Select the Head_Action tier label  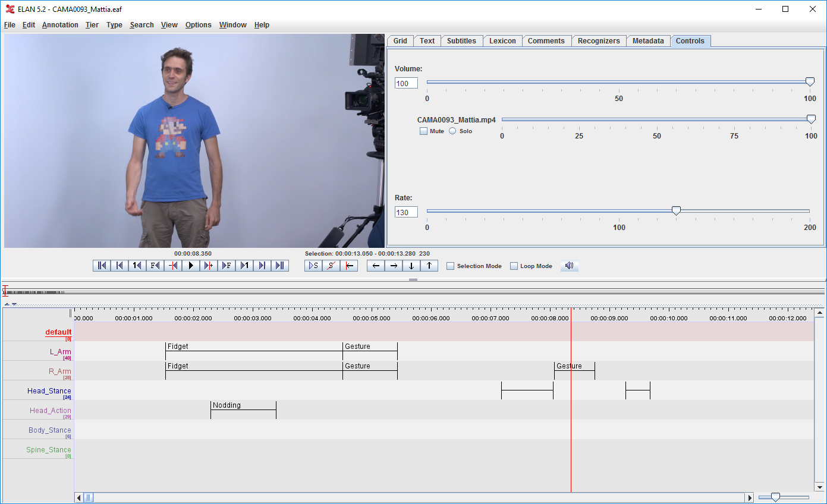coord(51,411)
